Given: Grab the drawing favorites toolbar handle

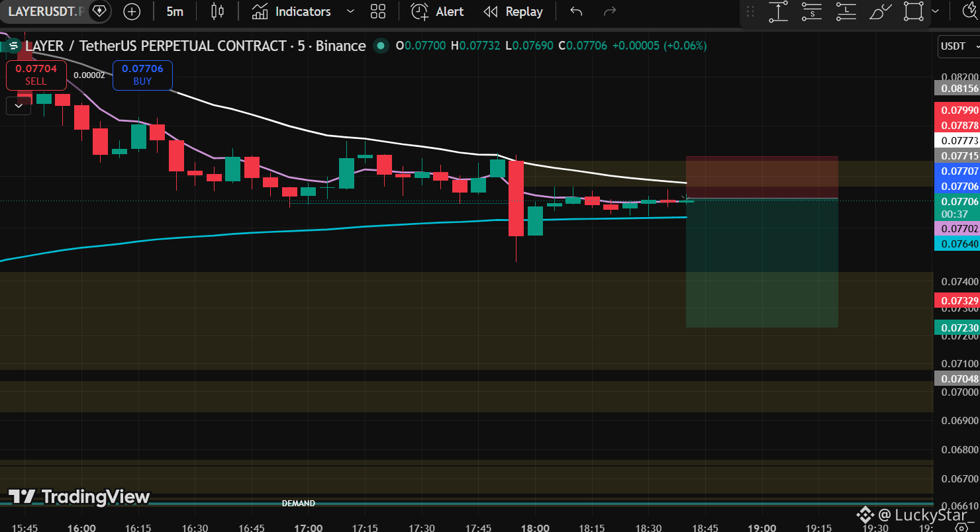Looking at the screenshot, I should pos(750,11).
